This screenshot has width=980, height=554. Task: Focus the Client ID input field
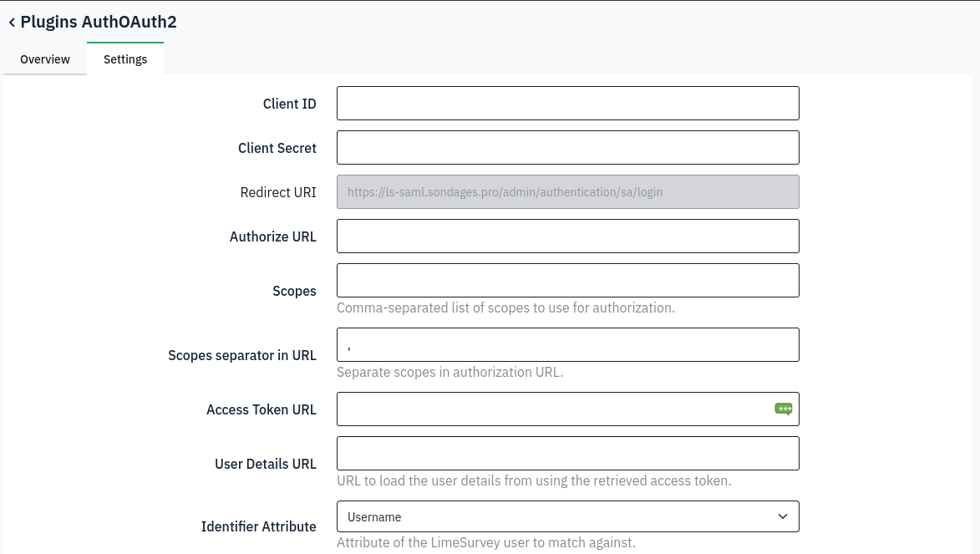567,103
